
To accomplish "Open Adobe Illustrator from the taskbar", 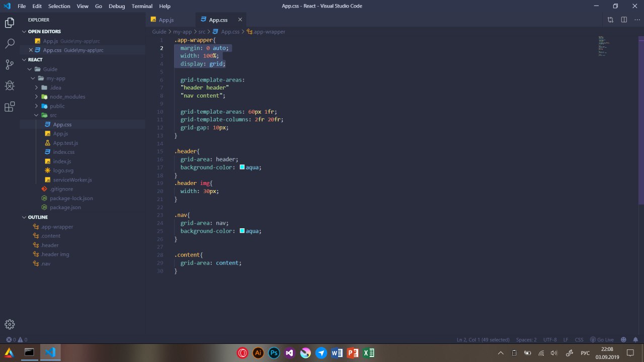I will (x=258, y=353).
